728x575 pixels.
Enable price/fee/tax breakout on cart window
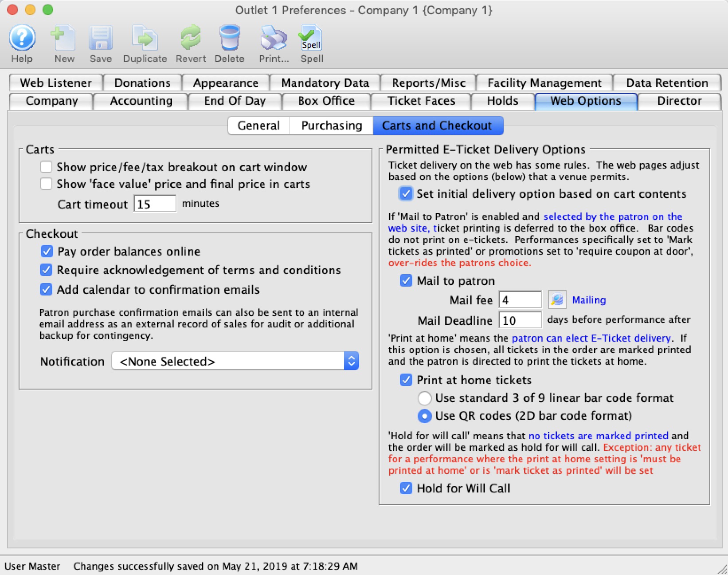tap(46, 167)
